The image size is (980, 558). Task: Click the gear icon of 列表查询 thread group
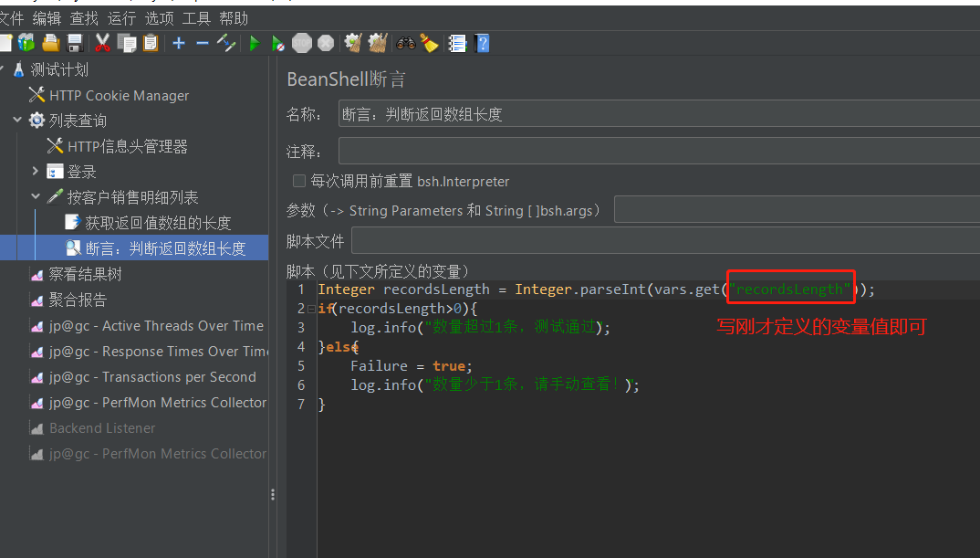point(36,121)
